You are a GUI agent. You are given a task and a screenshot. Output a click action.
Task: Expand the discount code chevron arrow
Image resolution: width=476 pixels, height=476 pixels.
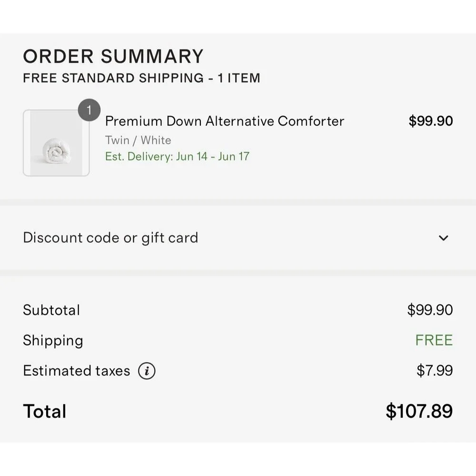click(444, 238)
